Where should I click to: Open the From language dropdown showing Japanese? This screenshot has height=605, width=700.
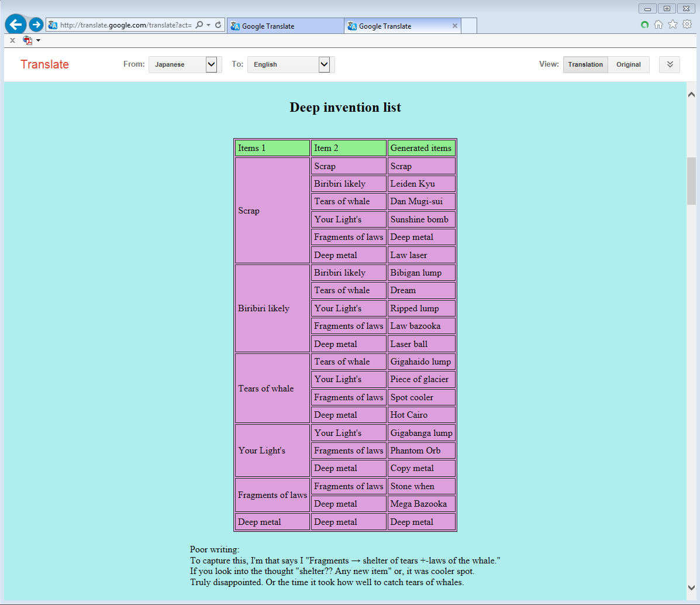pyautogui.click(x=182, y=64)
